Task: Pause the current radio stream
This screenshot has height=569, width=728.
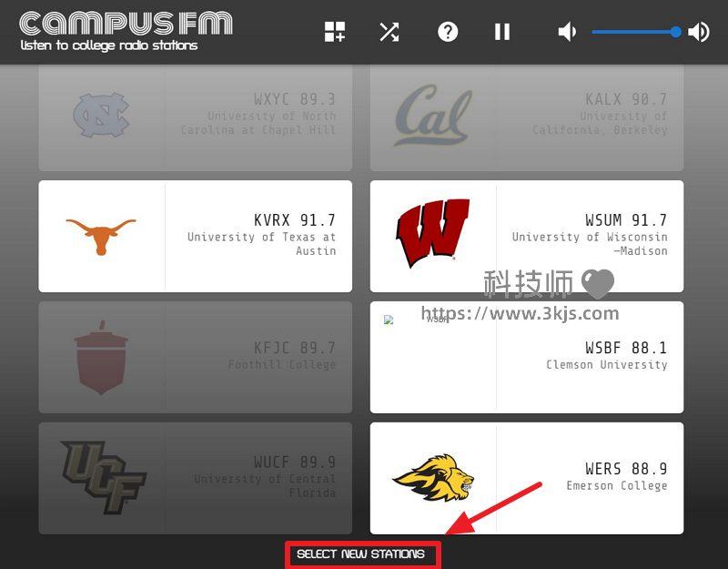Action: coord(502,32)
